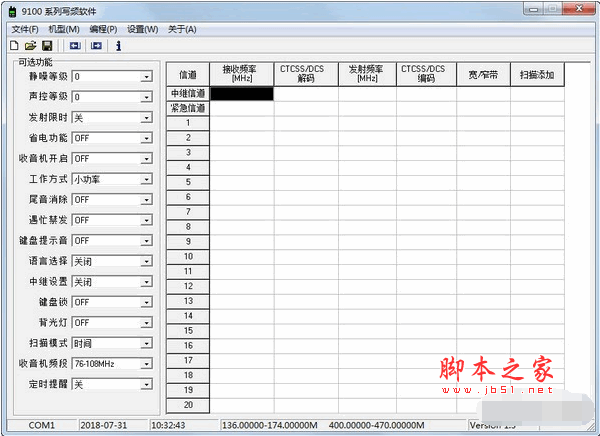600x436 pixels.
Task: Expand the 语言选择 dropdown
Action: click(146, 261)
